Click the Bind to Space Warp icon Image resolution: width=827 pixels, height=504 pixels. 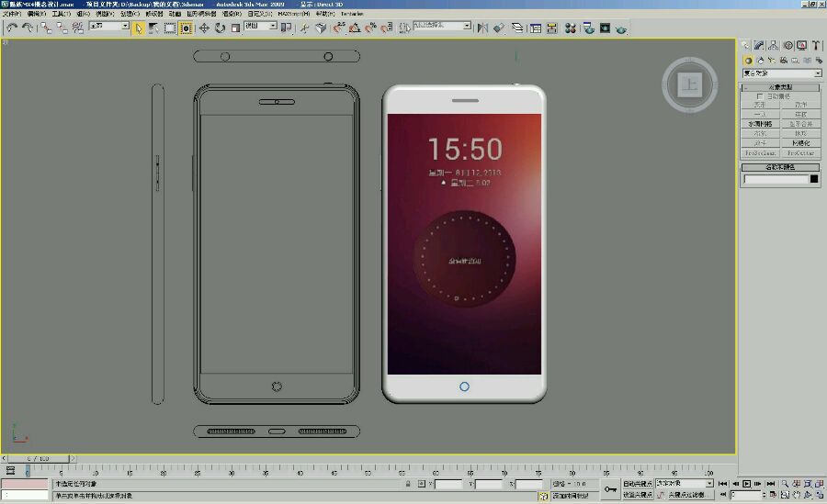[78, 28]
